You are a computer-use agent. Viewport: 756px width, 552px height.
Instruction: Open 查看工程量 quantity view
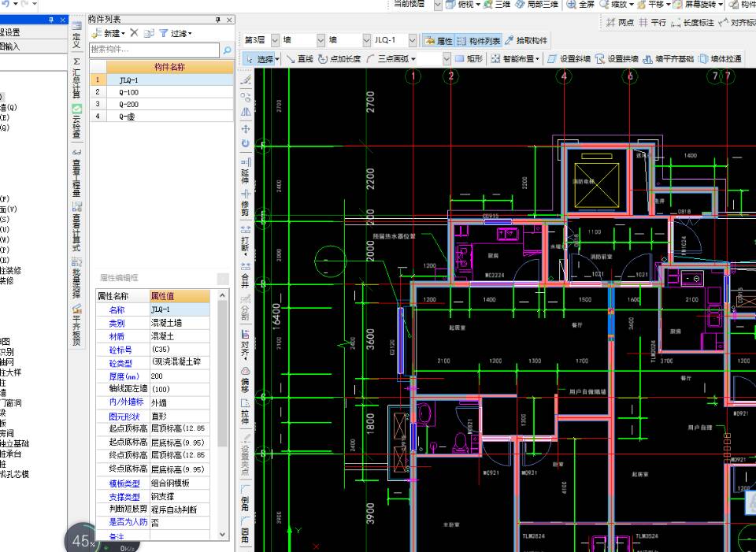coord(76,172)
